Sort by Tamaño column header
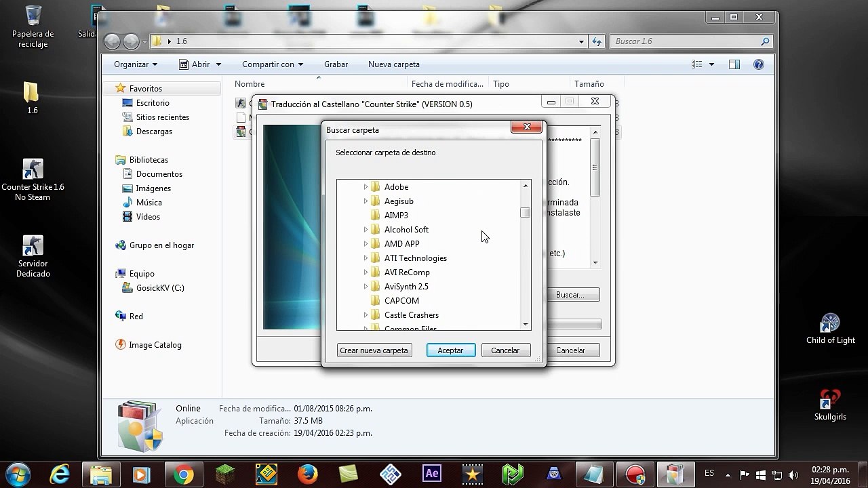Viewport: 868px width, 488px height. [x=597, y=84]
